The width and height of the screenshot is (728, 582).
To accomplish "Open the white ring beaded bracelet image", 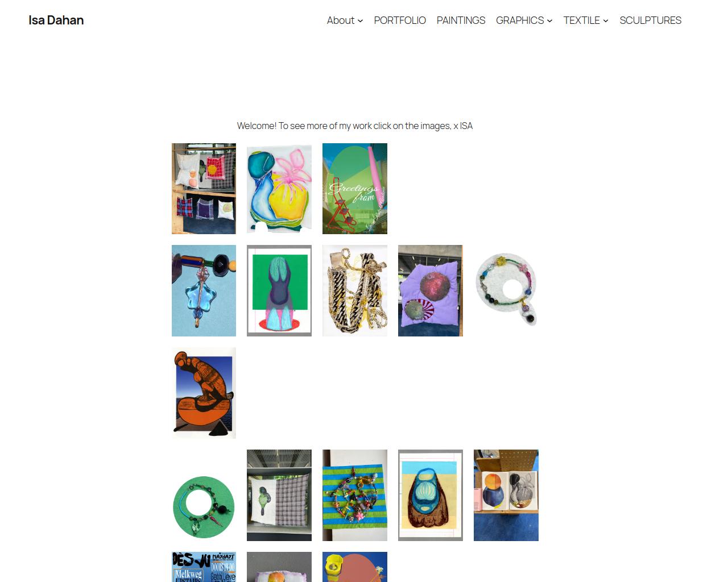I will 506,290.
